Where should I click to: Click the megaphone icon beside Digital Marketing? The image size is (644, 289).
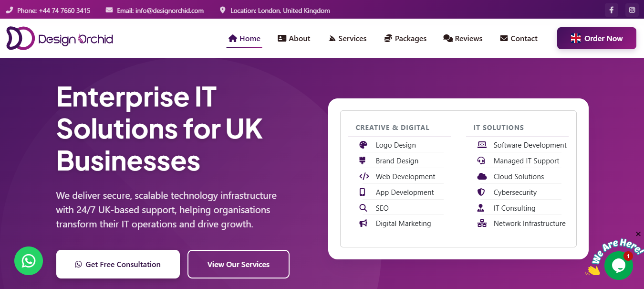click(x=363, y=223)
